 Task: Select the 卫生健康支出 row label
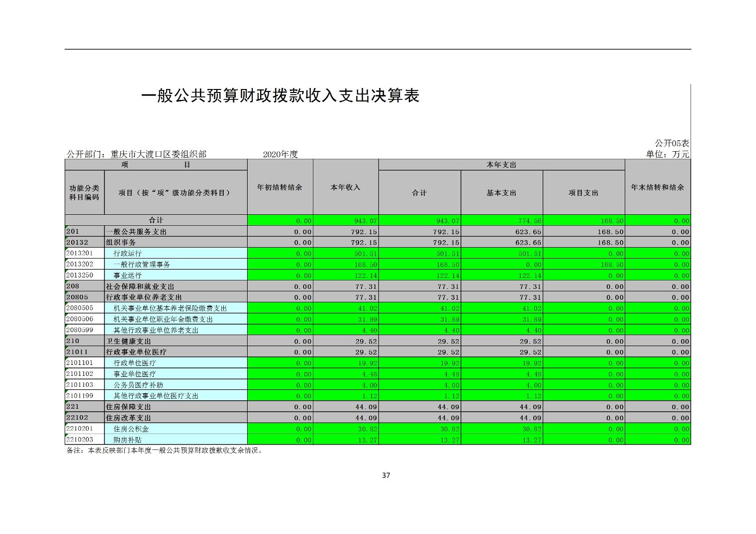tap(128, 341)
